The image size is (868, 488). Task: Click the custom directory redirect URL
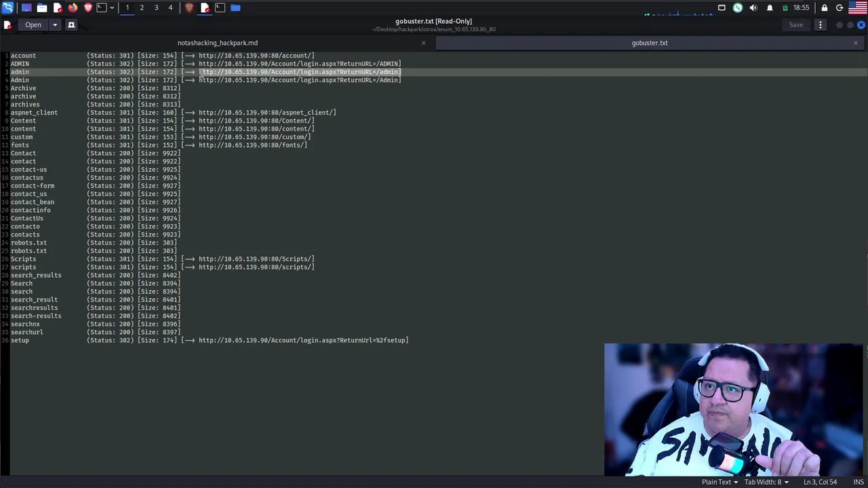(254, 137)
